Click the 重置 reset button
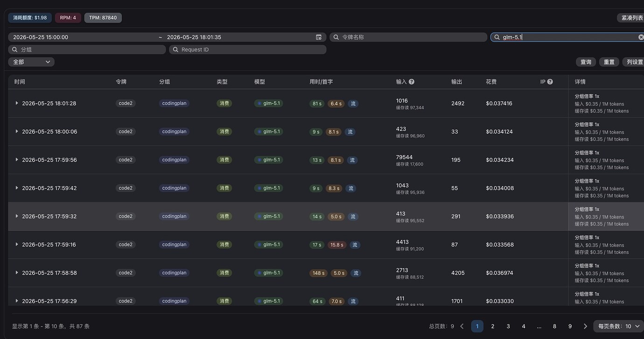Viewport: 644px width, 339px height. pyautogui.click(x=609, y=62)
